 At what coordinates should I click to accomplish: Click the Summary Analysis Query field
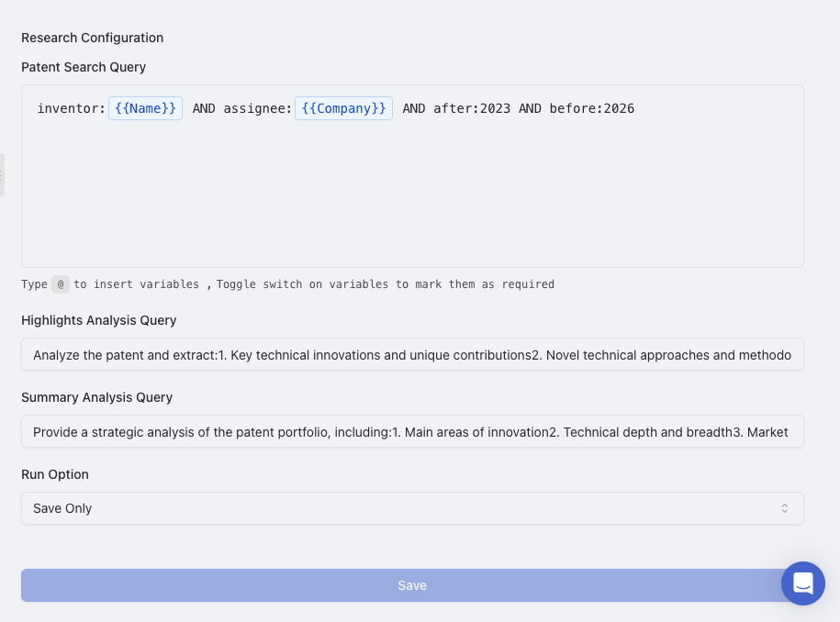pyautogui.click(x=411, y=431)
